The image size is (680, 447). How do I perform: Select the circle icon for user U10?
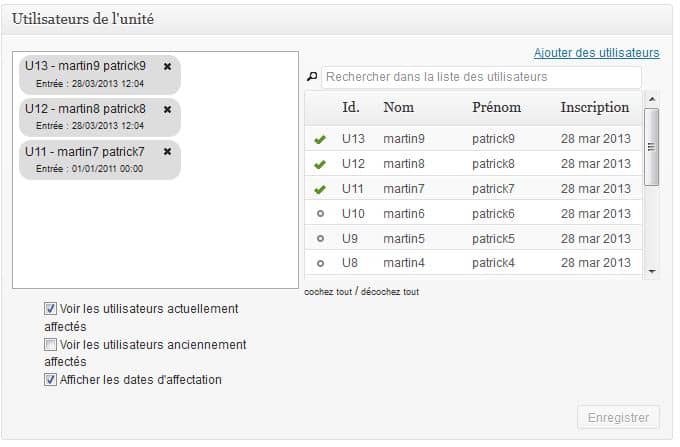tap(320, 214)
